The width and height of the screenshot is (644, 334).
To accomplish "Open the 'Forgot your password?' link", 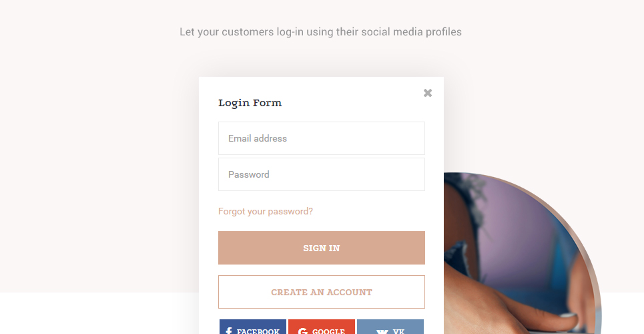I will tap(266, 212).
